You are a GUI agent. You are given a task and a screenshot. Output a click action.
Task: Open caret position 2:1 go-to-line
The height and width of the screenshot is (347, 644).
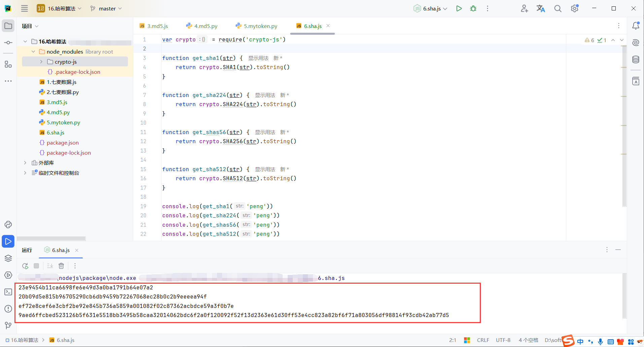pos(453,340)
